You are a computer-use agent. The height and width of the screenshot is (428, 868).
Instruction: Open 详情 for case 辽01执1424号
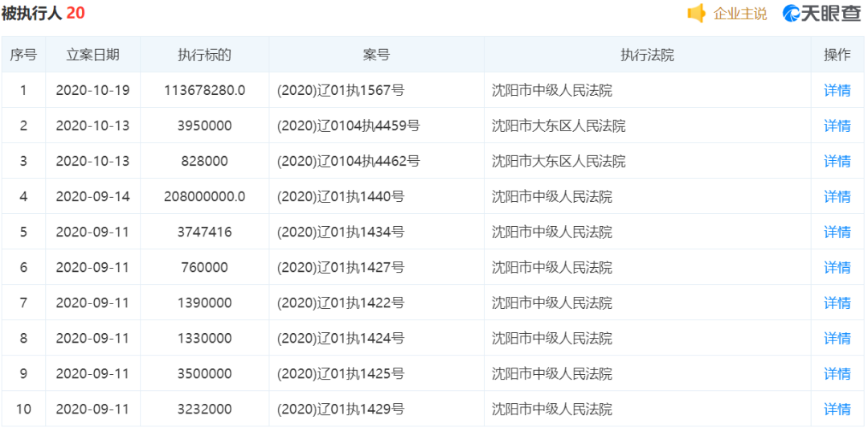837,338
